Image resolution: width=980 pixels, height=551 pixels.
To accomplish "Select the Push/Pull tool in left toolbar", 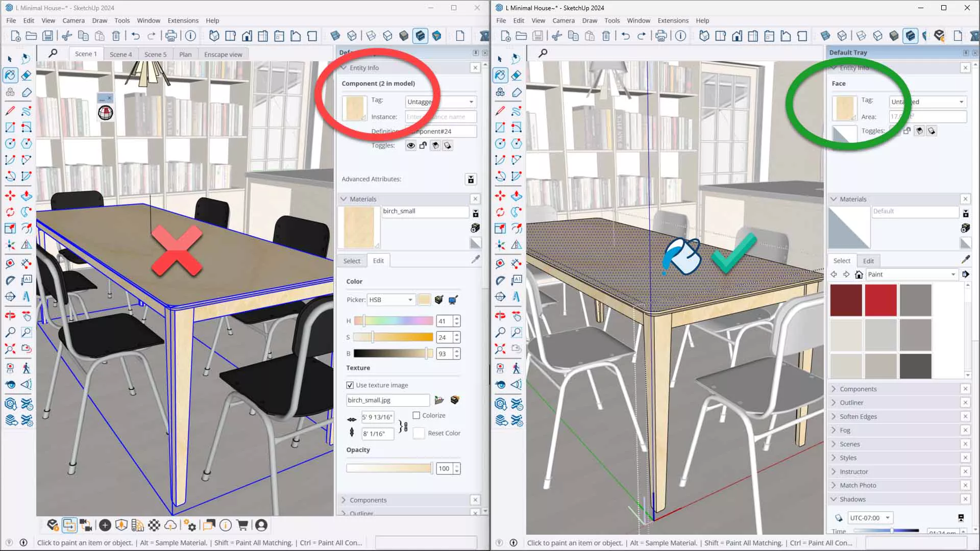I will click(x=27, y=195).
